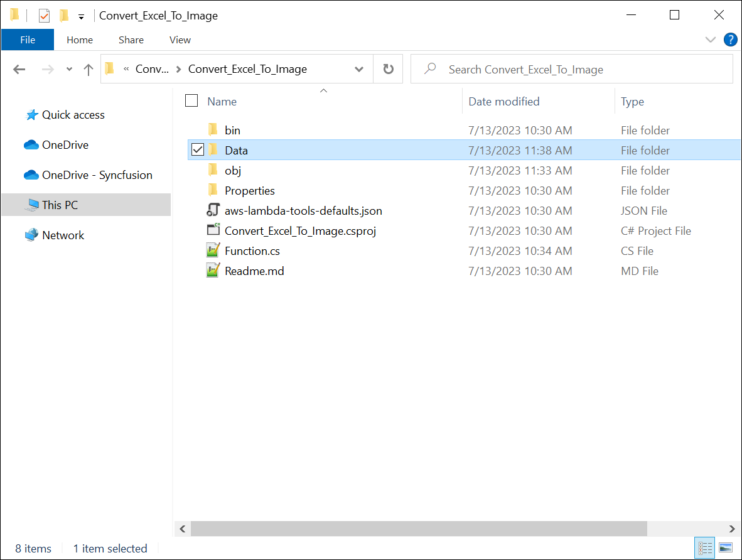The height and width of the screenshot is (560, 742).
Task: Click the Search Convert_Excel_To_Image box
Action: 571,70
